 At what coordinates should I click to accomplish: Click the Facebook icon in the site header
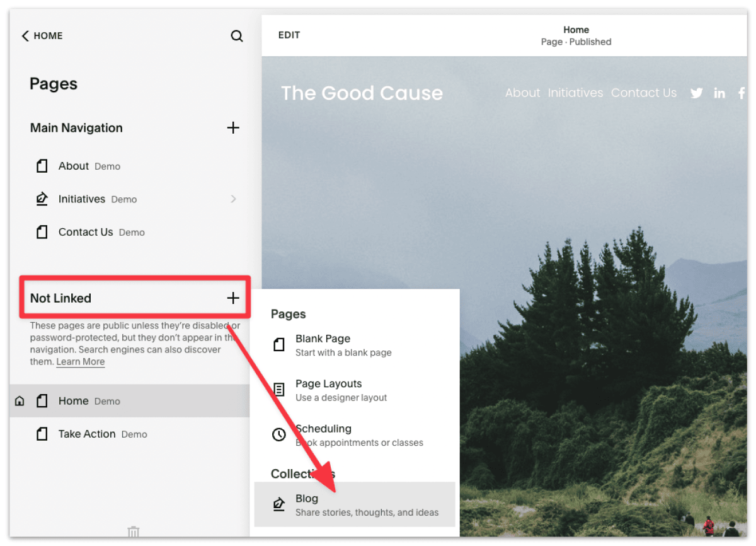click(742, 93)
